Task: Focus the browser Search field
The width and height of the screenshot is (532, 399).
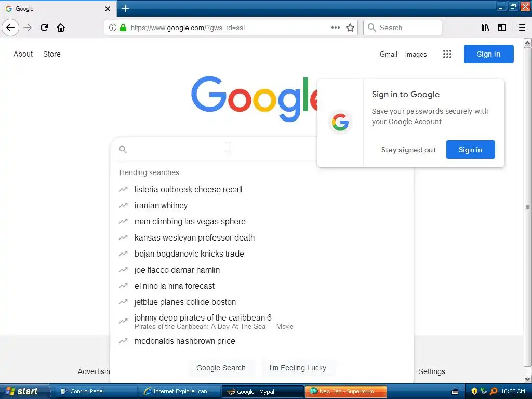Action: click(x=403, y=28)
